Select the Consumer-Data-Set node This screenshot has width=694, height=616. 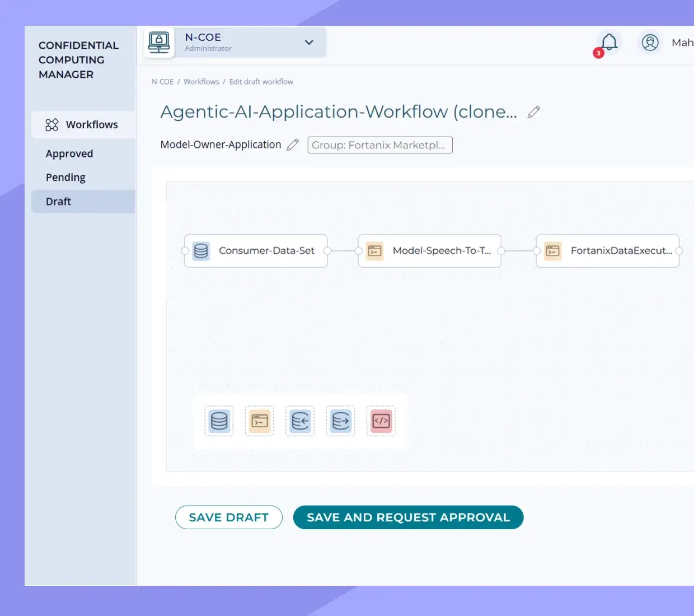point(256,251)
